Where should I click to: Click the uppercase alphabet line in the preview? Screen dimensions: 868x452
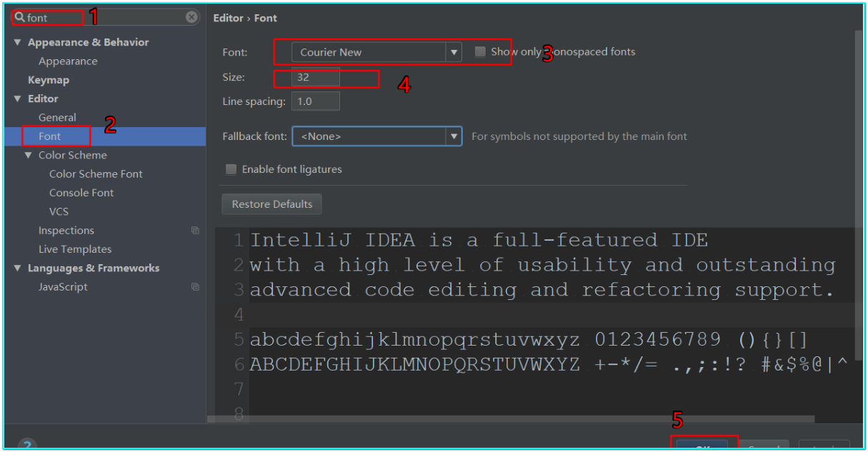coord(549,365)
